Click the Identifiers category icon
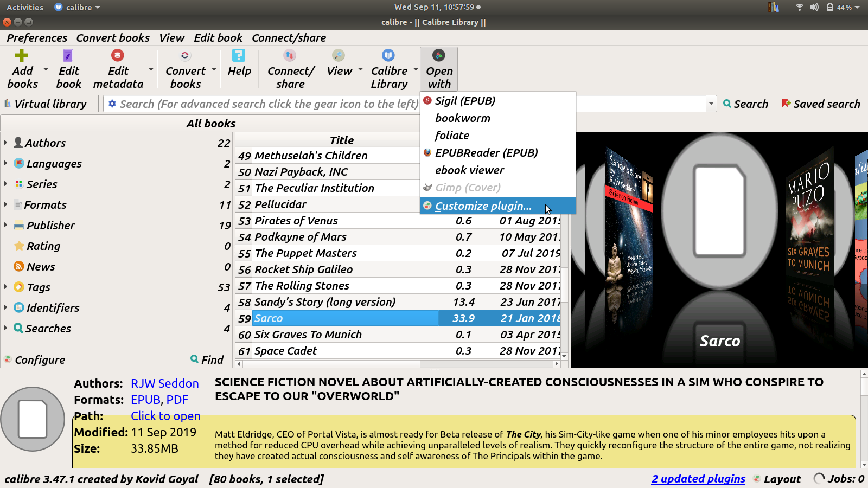Viewport: 868px width, 488px height. (x=19, y=307)
